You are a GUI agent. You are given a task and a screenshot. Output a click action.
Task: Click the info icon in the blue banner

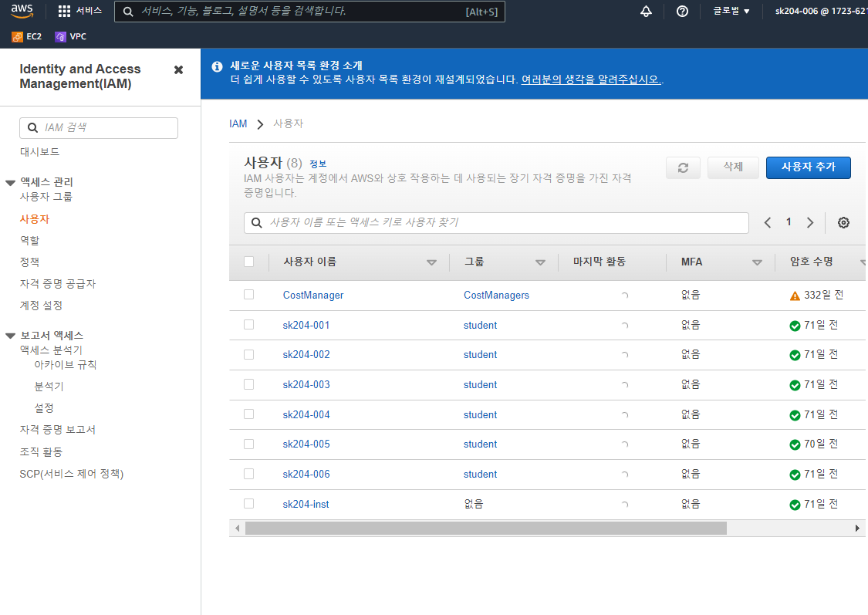point(217,66)
